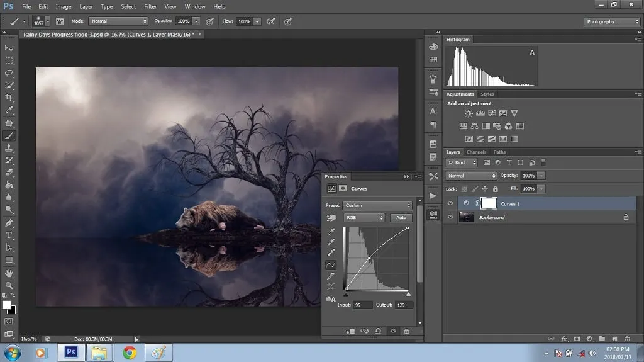644x362 pixels.
Task: Open the Filter menu
Action: coord(150,6)
